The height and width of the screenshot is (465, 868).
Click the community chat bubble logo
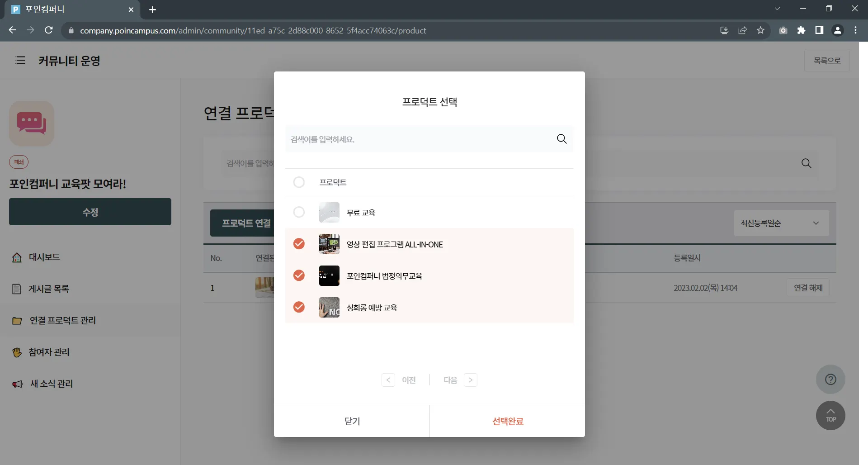pos(32,123)
